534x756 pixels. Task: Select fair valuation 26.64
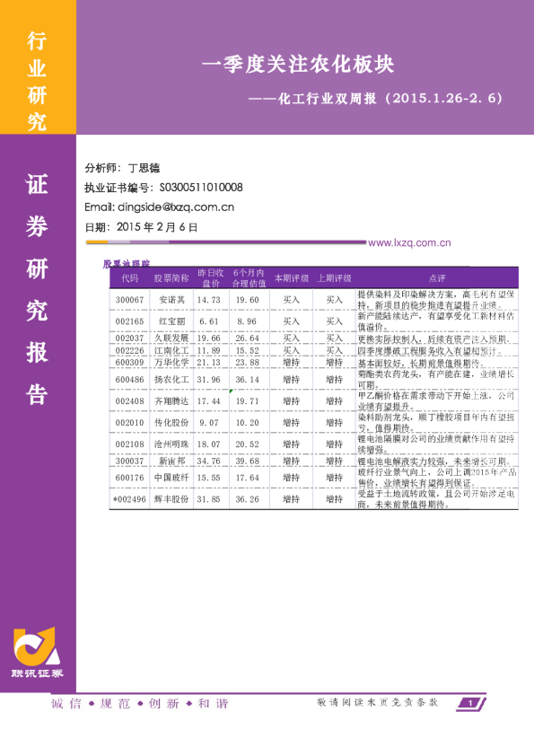point(247,338)
